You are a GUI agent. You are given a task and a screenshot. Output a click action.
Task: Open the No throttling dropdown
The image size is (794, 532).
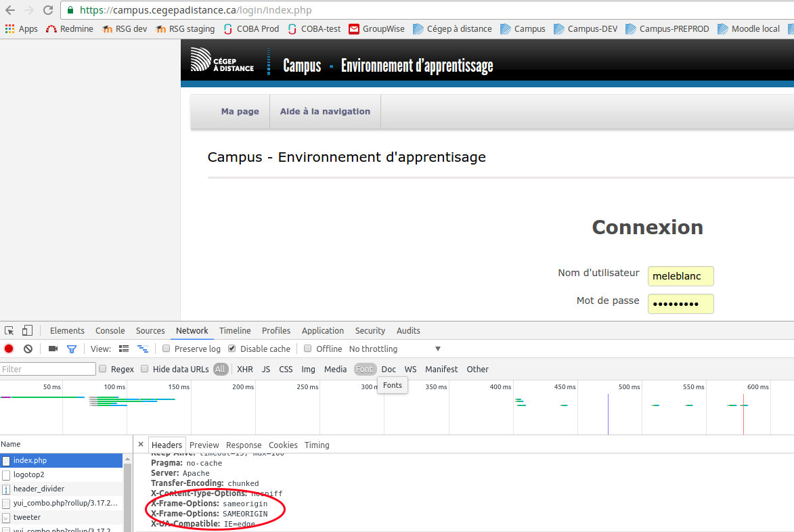[395, 349]
